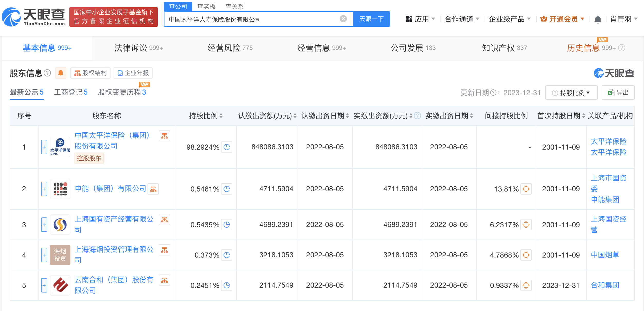
Task: Open equity chart icon next to 申能（集团）有限公司
Action: 153,189
